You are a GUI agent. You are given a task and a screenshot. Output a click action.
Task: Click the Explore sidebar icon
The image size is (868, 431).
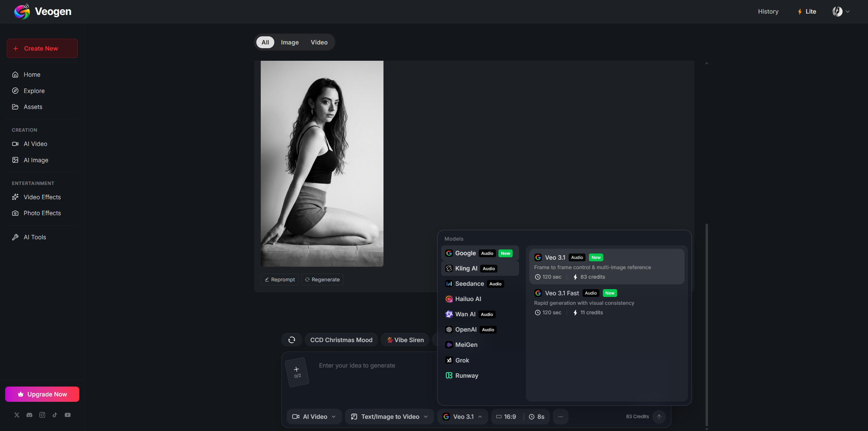(x=16, y=91)
